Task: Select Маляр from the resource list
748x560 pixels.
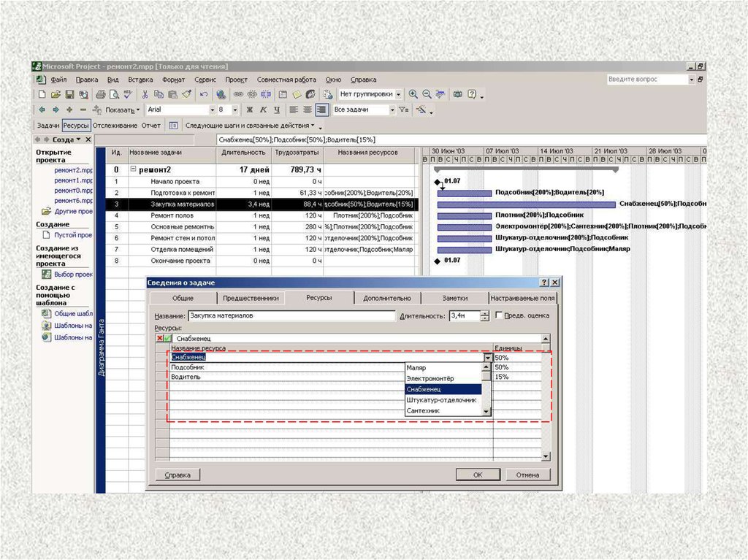Action: (416, 369)
